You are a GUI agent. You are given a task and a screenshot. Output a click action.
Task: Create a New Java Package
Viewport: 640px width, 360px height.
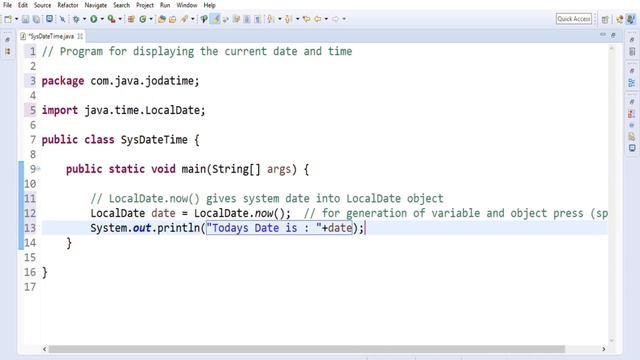click(131, 19)
